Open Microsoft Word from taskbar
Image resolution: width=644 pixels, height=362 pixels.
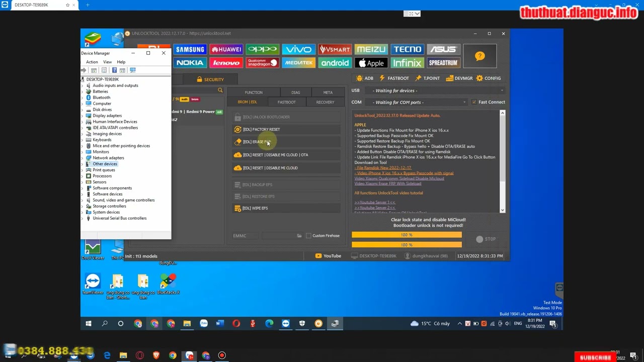coord(220,324)
